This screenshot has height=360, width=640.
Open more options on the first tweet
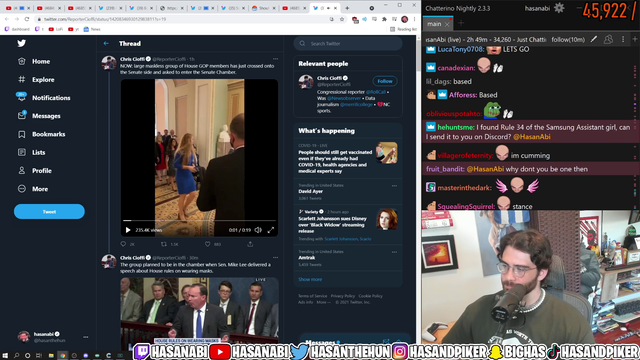tap(276, 59)
